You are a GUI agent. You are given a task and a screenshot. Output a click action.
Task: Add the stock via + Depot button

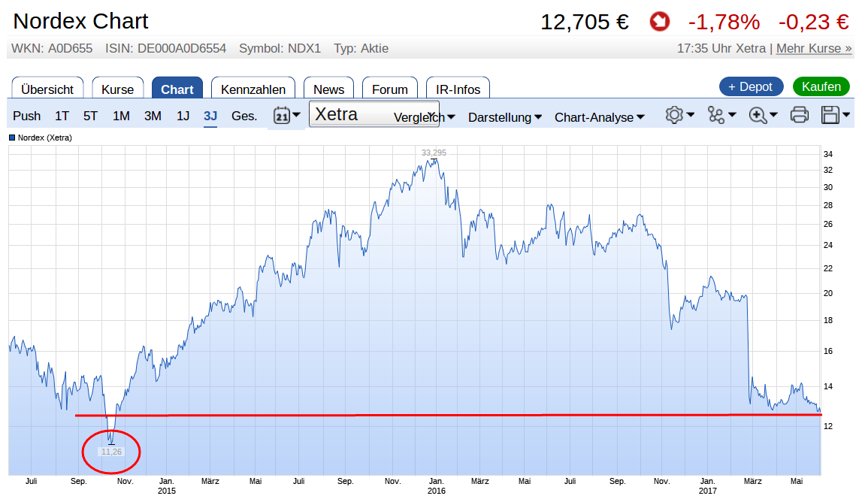[x=751, y=87]
